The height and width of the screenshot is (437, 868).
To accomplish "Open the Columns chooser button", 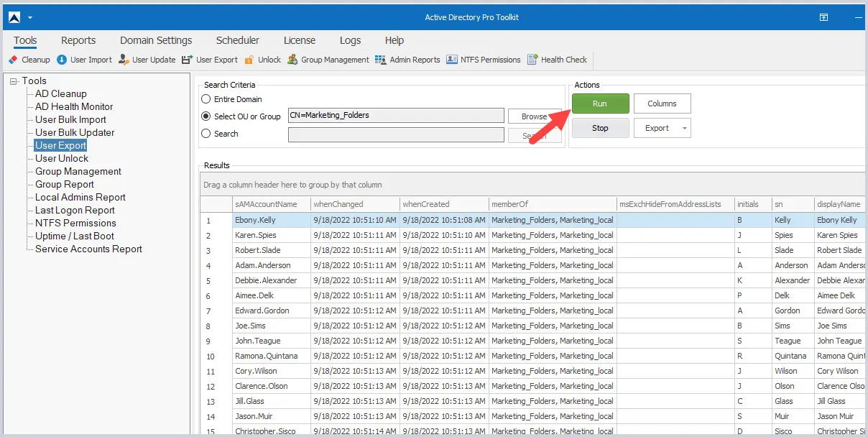I will point(662,103).
